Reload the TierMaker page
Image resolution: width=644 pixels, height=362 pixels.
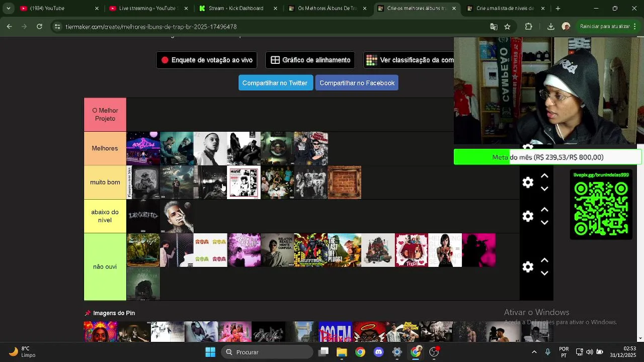[x=39, y=27]
